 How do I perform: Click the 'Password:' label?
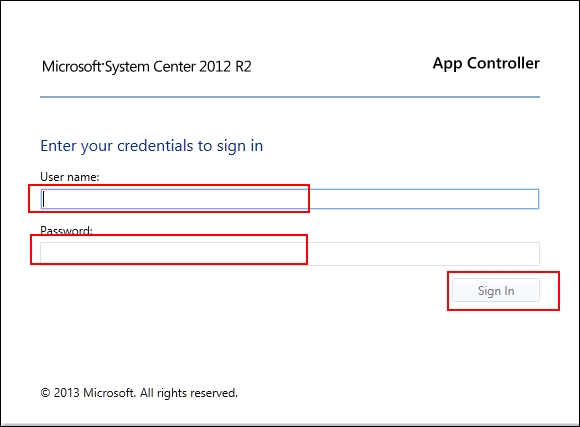coord(67,231)
